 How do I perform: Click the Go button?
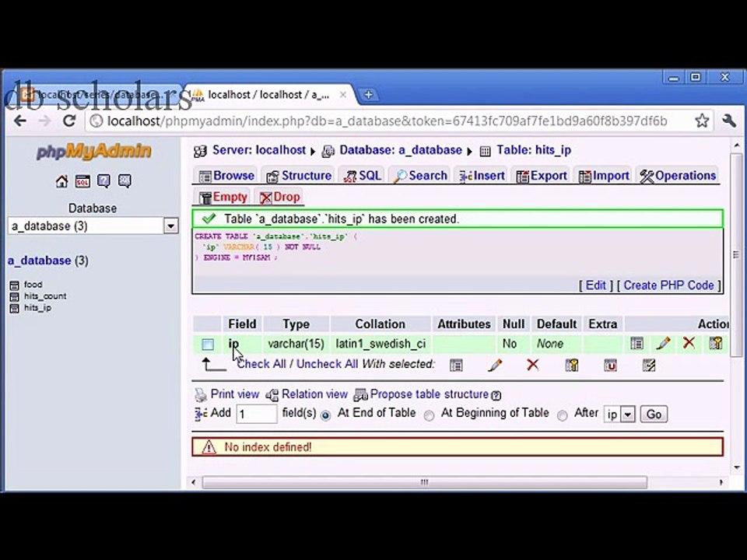click(x=654, y=415)
